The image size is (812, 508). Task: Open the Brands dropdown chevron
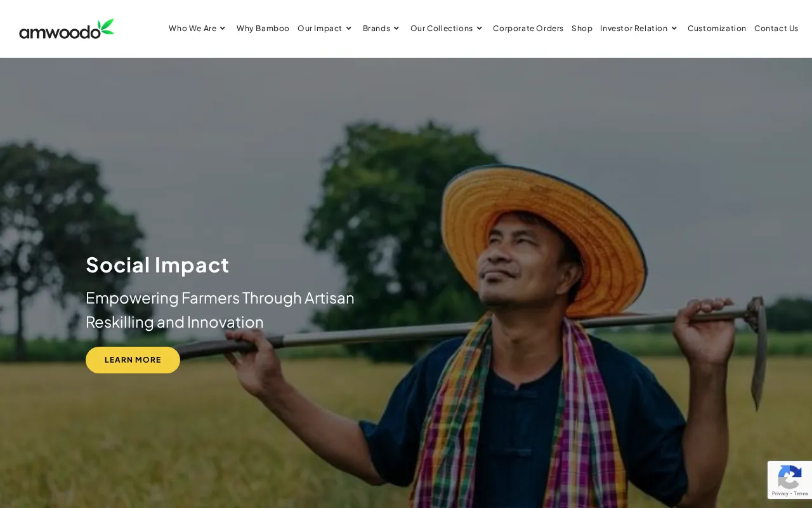(x=396, y=29)
